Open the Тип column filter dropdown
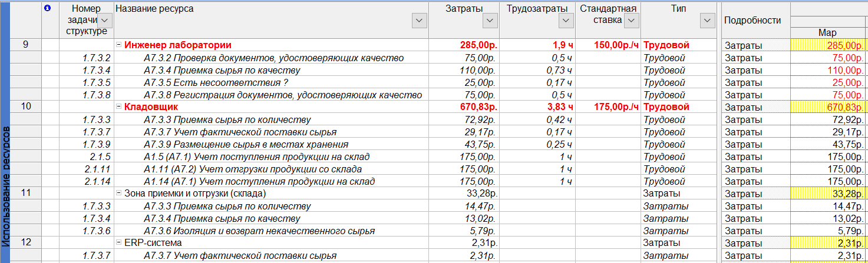 707,21
